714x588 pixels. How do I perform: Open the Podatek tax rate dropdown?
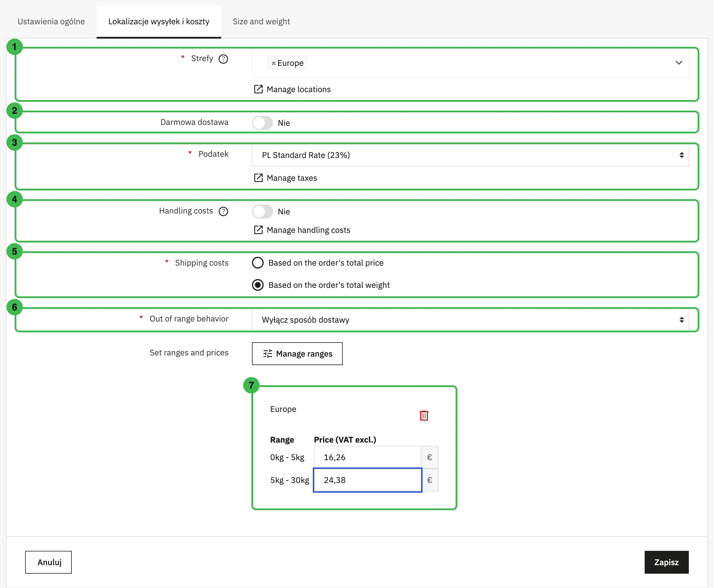470,155
